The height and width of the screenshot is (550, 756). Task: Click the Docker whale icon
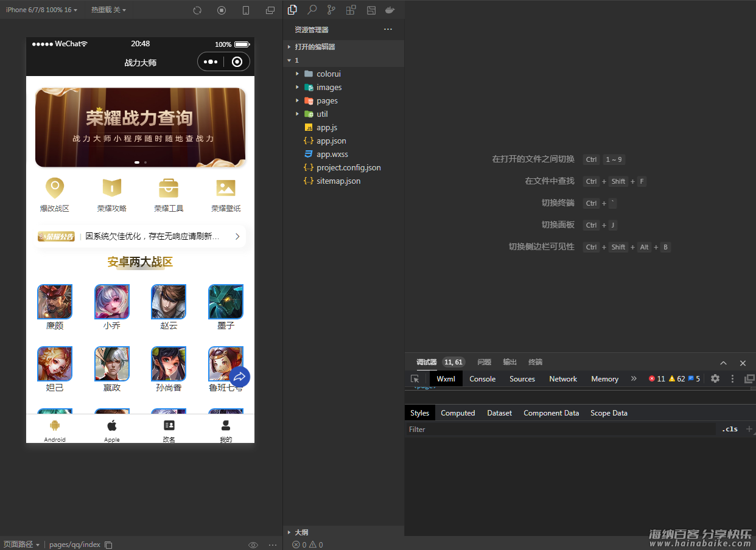coord(390,10)
